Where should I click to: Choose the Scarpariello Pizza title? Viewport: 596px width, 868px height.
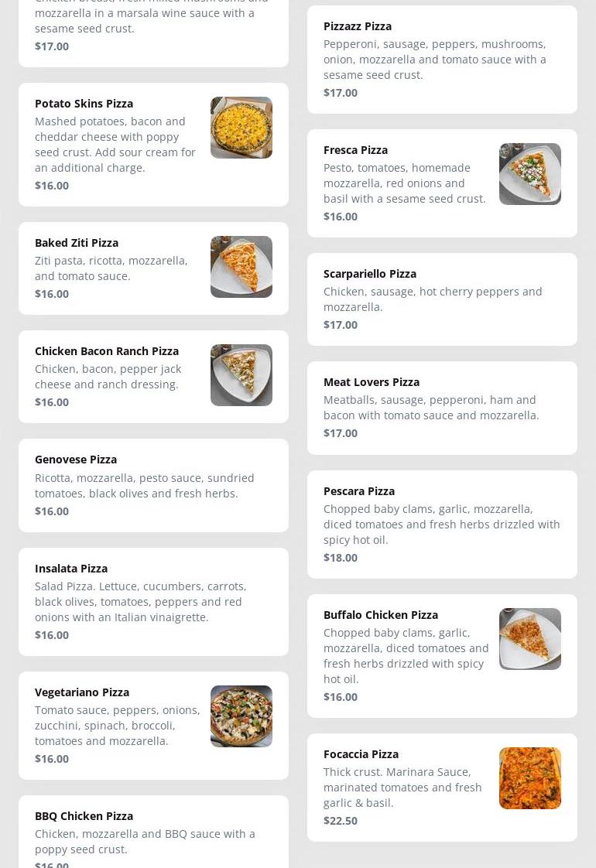(370, 274)
